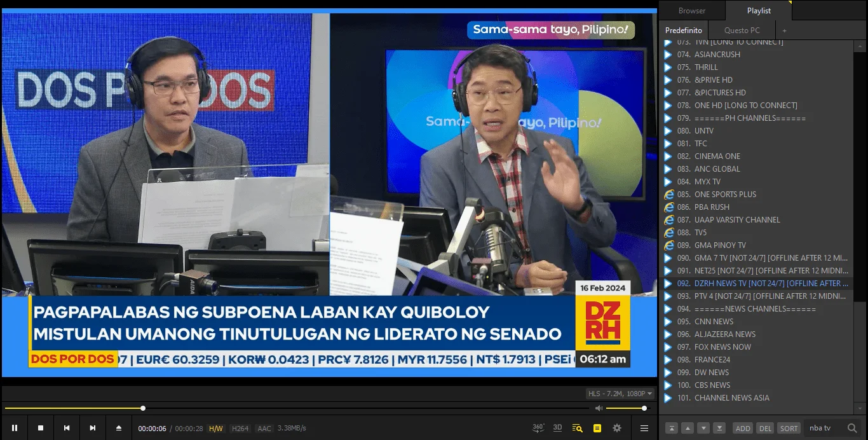This screenshot has height=440, width=868.
Task: Select CBS NEWS channel entry
Action: click(757, 385)
